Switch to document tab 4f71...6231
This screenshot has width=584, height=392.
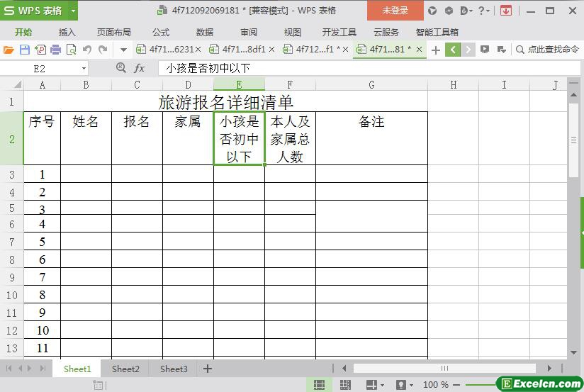pos(165,49)
